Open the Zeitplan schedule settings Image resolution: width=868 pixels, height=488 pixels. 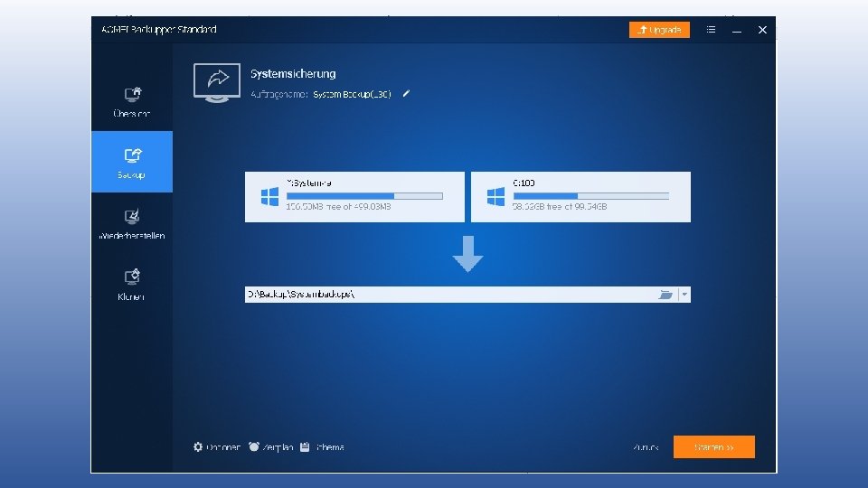(270, 447)
